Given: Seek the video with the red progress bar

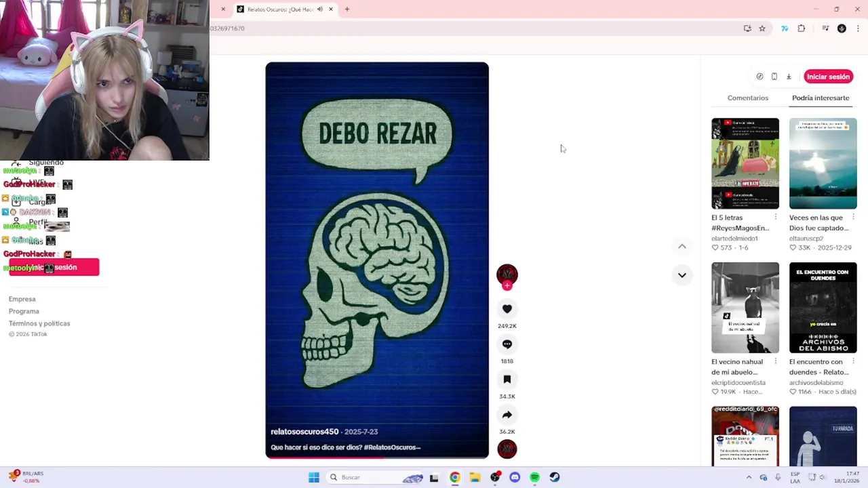Looking at the screenshot, I should (377, 457).
